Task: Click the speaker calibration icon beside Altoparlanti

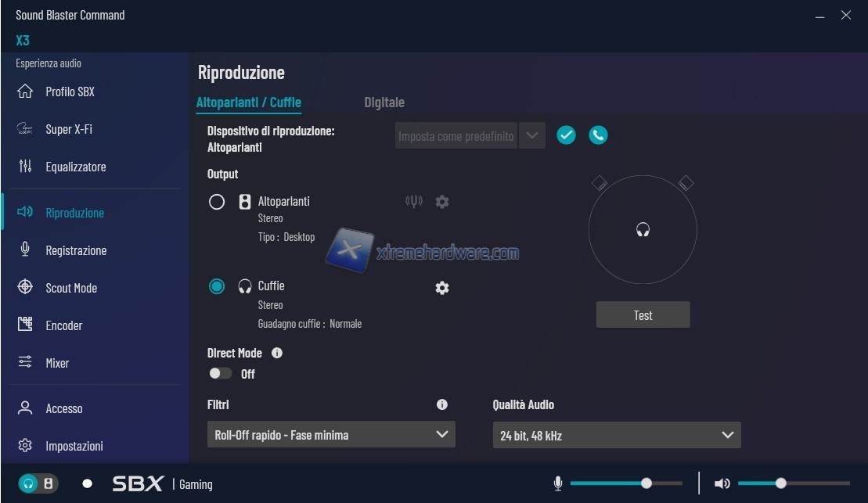Action: [413, 202]
